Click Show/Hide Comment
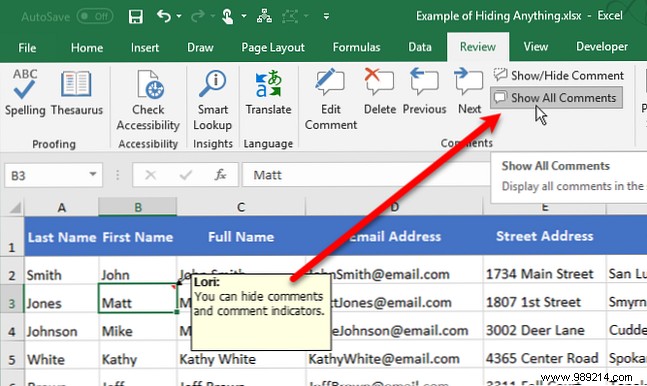 tap(558, 76)
